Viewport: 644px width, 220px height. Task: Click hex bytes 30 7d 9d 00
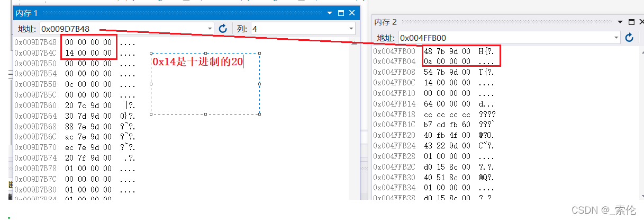[88, 116]
